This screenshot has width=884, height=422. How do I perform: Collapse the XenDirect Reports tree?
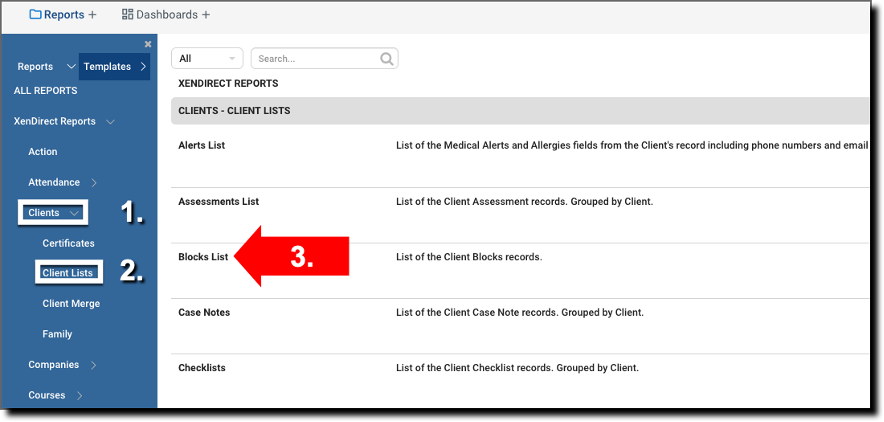pyautogui.click(x=110, y=122)
